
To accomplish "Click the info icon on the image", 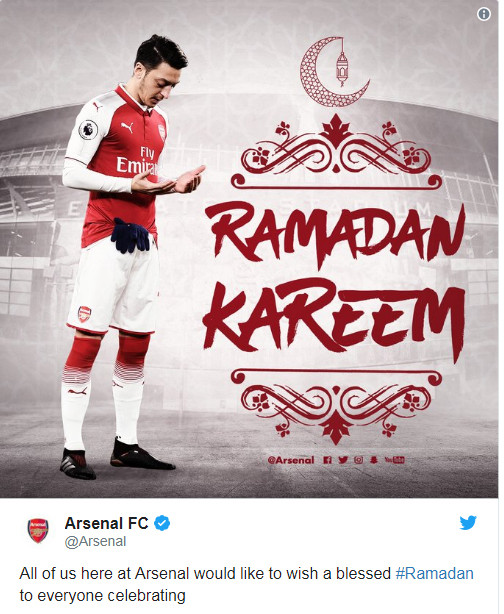I will point(484,14).
